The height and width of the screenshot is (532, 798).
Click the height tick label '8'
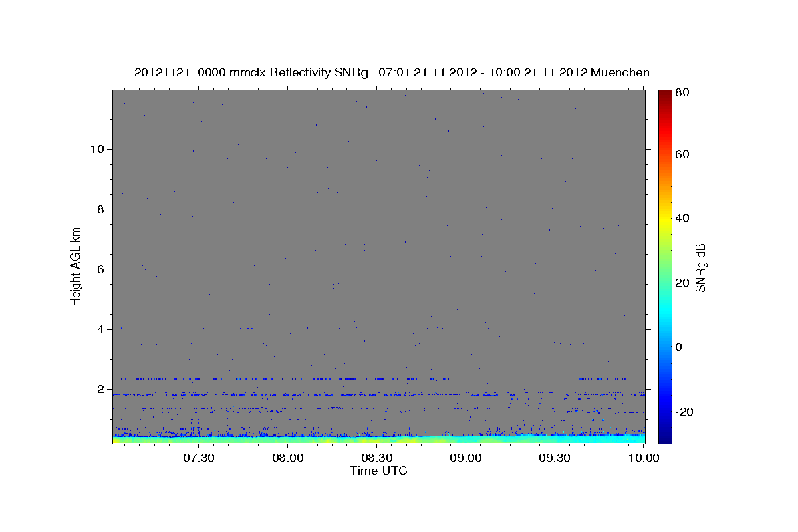(x=100, y=209)
